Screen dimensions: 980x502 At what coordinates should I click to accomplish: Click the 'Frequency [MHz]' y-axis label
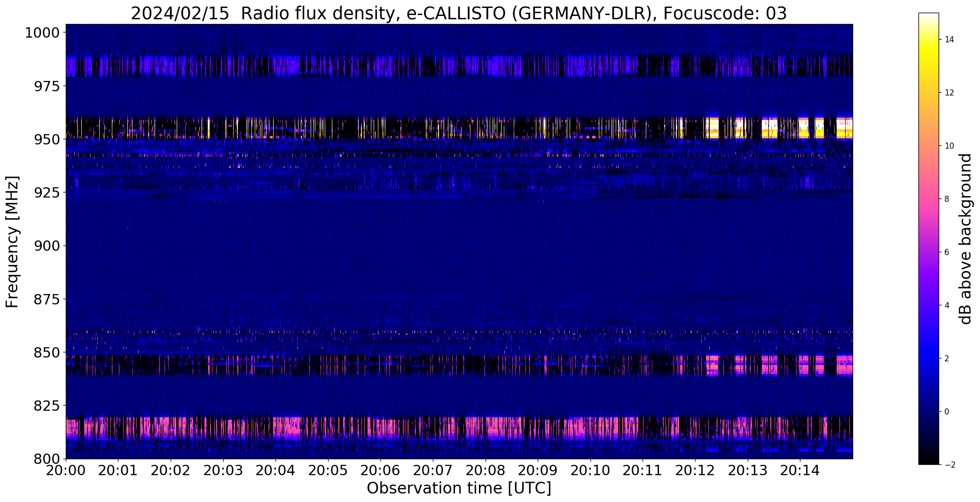12,242
